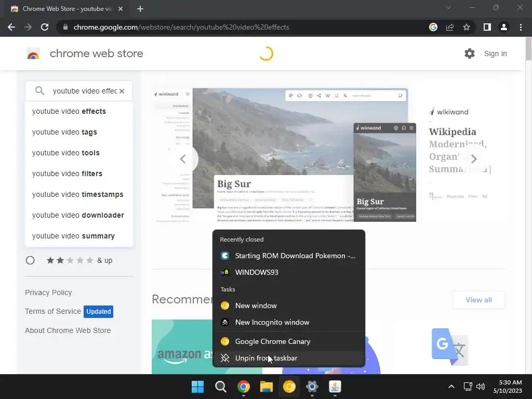
Task: Clear the store search query
Action: [x=122, y=91]
